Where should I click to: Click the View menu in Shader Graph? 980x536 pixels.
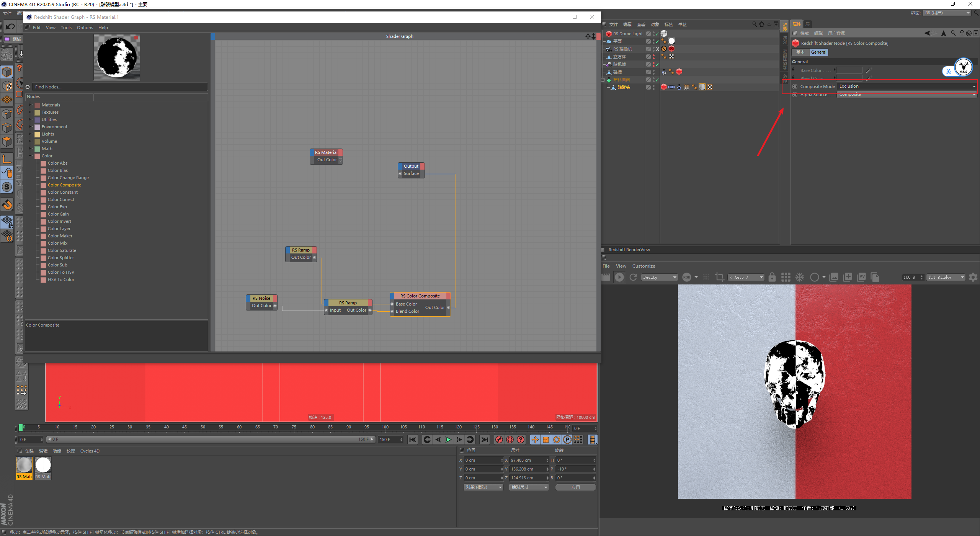(50, 27)
